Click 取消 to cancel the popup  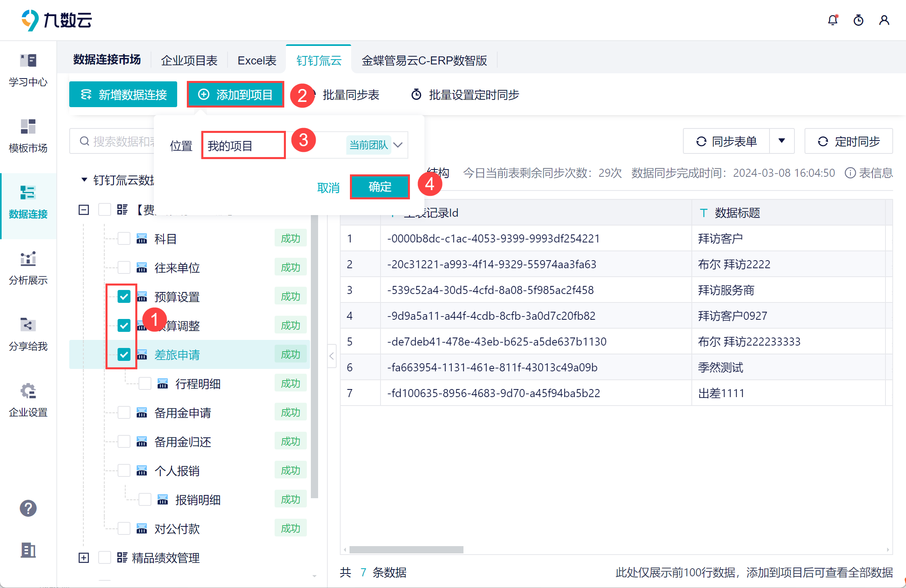[x=328, y=188]
